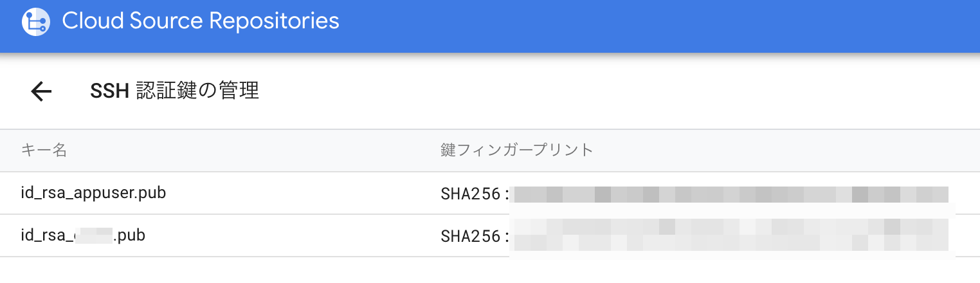Screen dimensions: 980x283
Task: Click empty space in the blue header bar
Action: [x=643, y=26]
